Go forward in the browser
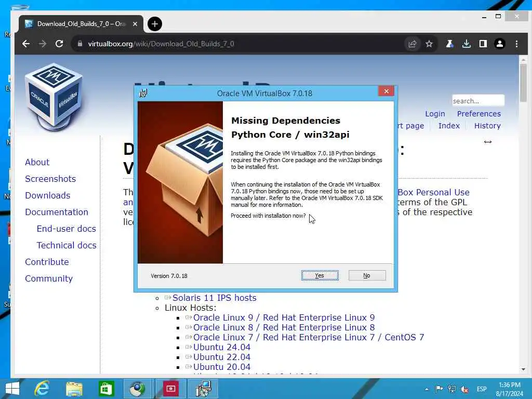Image resolution: width=532 pixels, height=399 pixels. pyautogui.click(x=43, y=44)
